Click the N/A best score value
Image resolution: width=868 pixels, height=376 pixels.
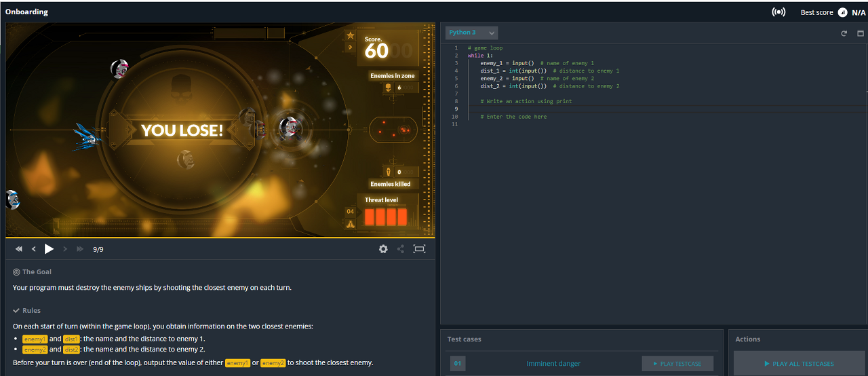(x=857, y=12)
